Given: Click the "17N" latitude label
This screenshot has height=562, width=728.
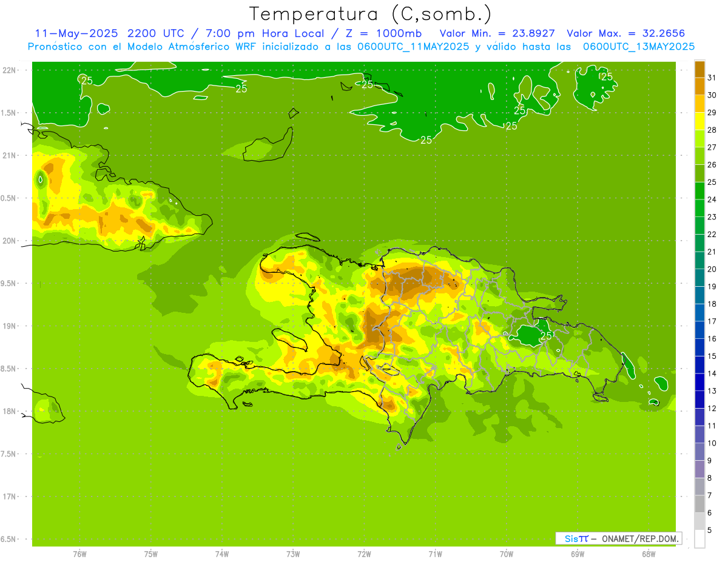Looking at the screenshot, I should (x=8, y=497).
